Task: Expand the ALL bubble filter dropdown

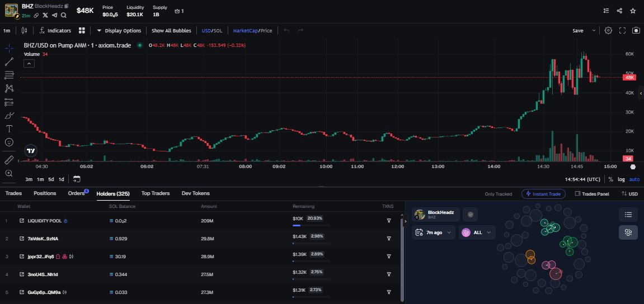Action: coord(477,232)
